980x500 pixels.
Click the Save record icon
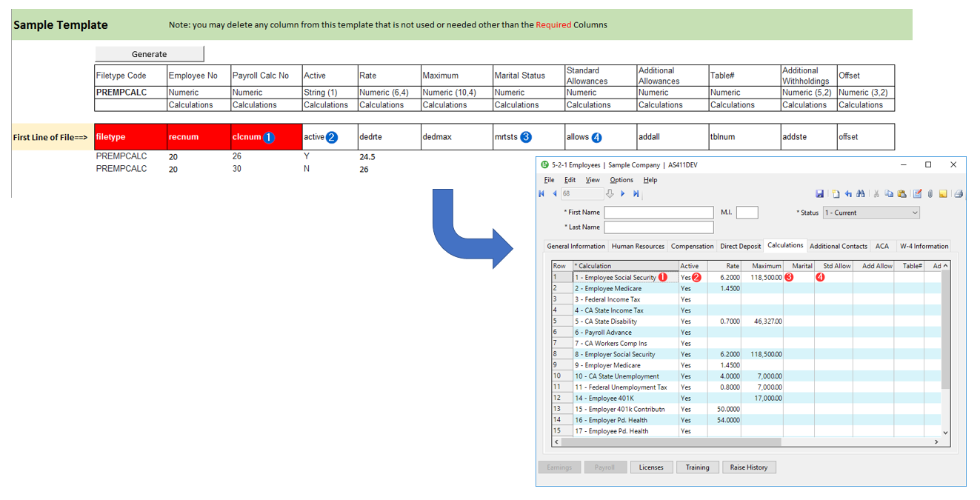[x=819, y=194]
